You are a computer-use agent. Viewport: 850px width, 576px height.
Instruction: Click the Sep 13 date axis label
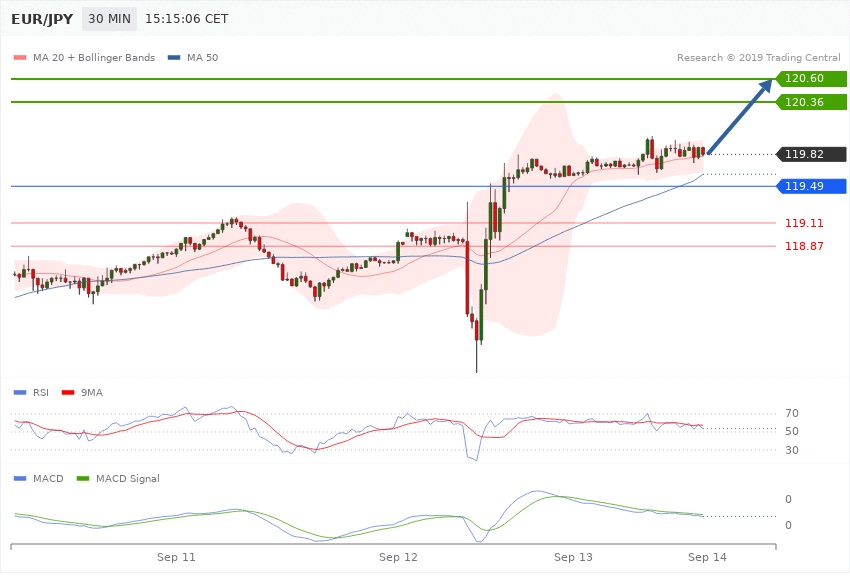click(574, 558)
